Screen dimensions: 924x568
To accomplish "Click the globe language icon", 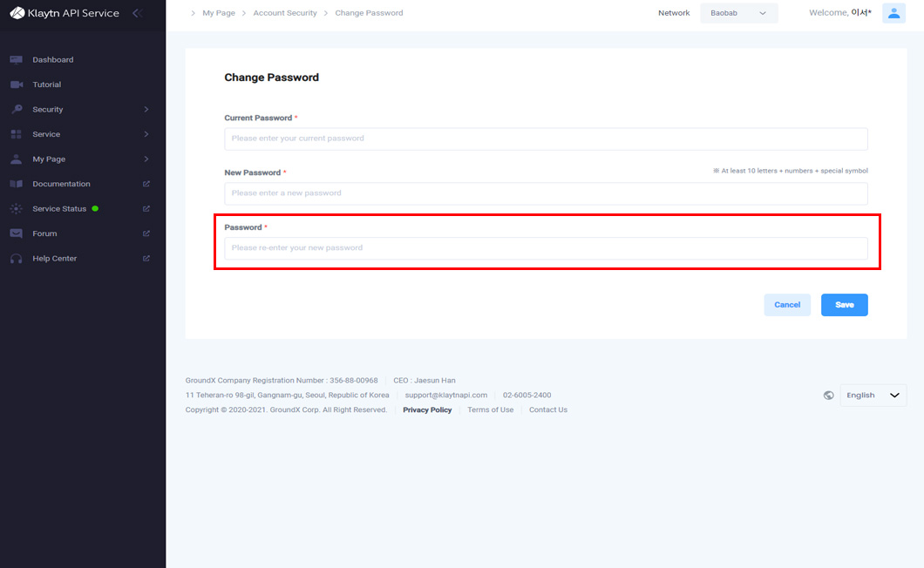I will click(x=828, y=396).
